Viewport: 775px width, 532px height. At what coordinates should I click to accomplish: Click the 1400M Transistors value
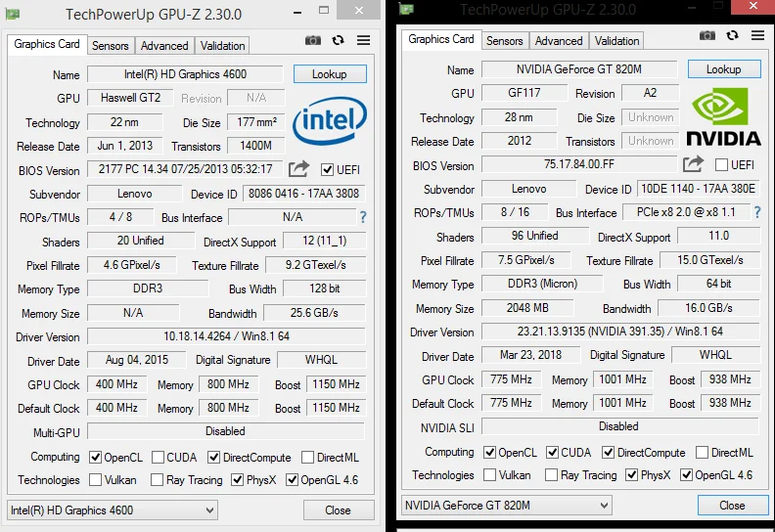tap(256, 146)
